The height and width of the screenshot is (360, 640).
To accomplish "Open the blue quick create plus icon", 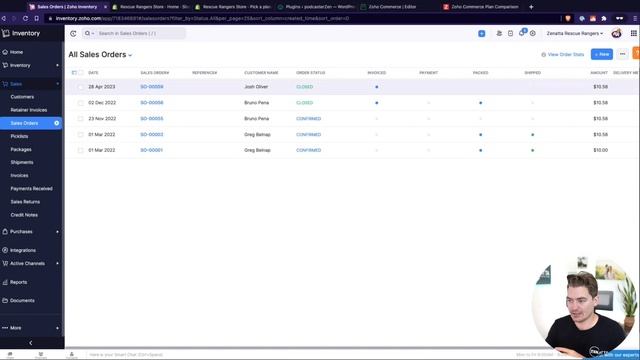I will point(482,33).
